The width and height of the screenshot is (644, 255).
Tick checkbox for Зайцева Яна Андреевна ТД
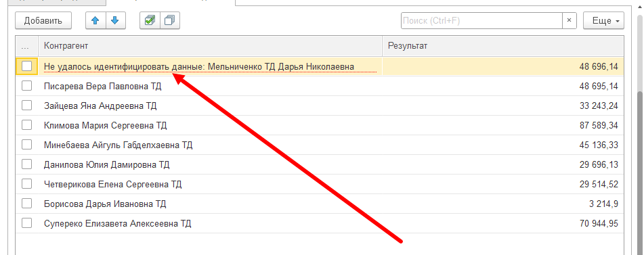pyautogui.click(x=26, y=106)
